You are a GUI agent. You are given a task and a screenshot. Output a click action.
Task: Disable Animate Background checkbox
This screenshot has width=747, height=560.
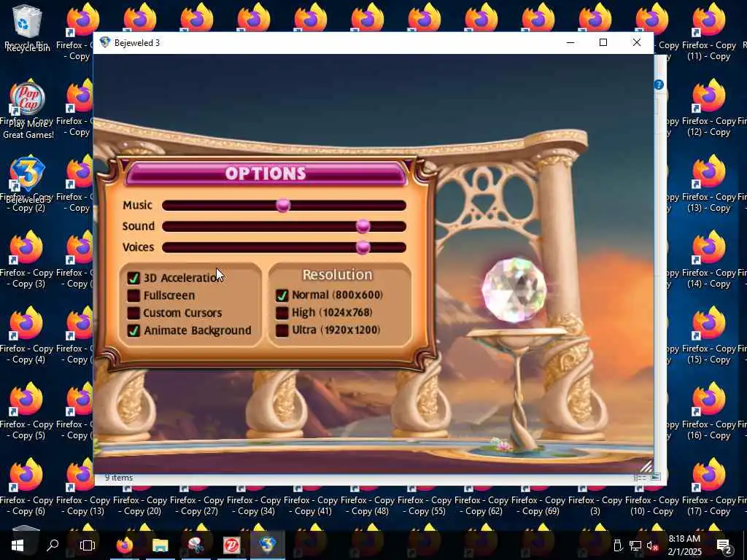tap(133, 330)
